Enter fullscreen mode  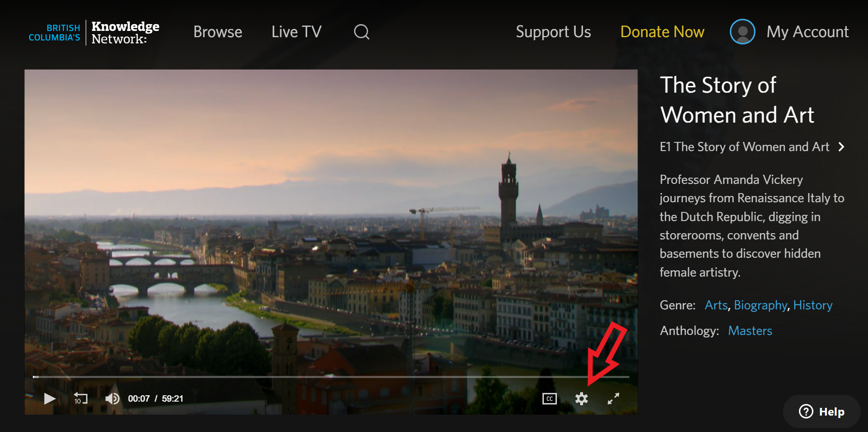(x=613, y=399)
